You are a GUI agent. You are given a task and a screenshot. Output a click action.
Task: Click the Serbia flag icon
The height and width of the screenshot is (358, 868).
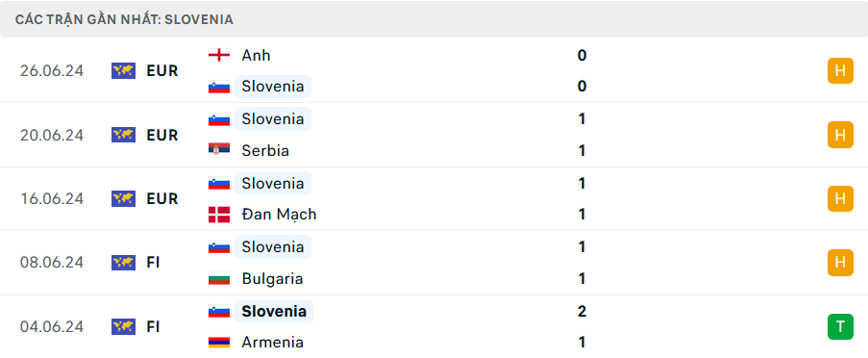tap(219, 150)
